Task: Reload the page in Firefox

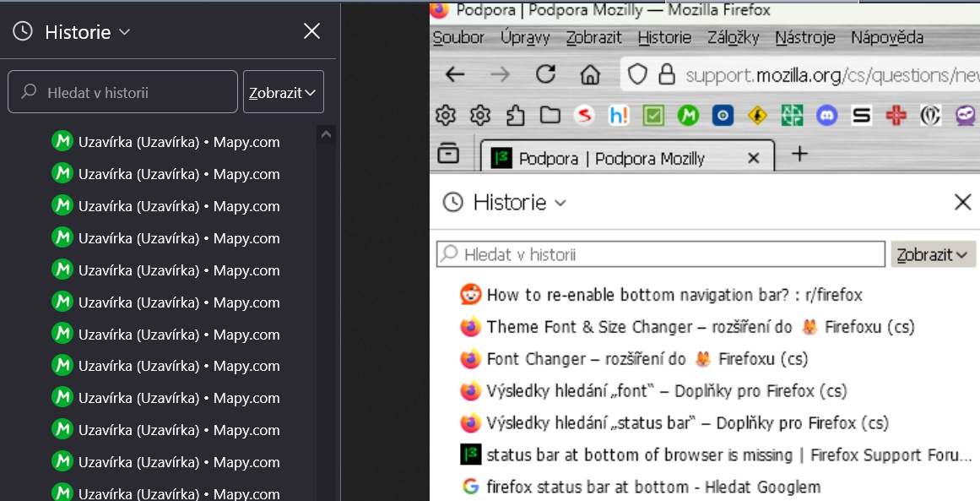Action: [545, 74]
